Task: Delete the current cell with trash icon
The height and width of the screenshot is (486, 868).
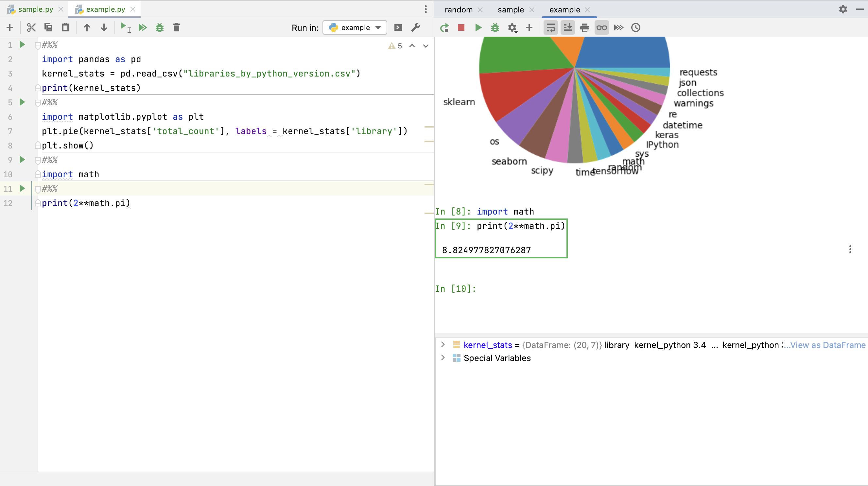Action: [x=176, y=27]
